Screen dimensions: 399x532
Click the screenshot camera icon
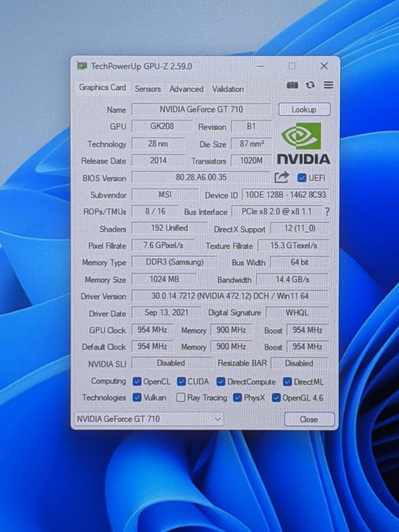(x=292, y=85)
